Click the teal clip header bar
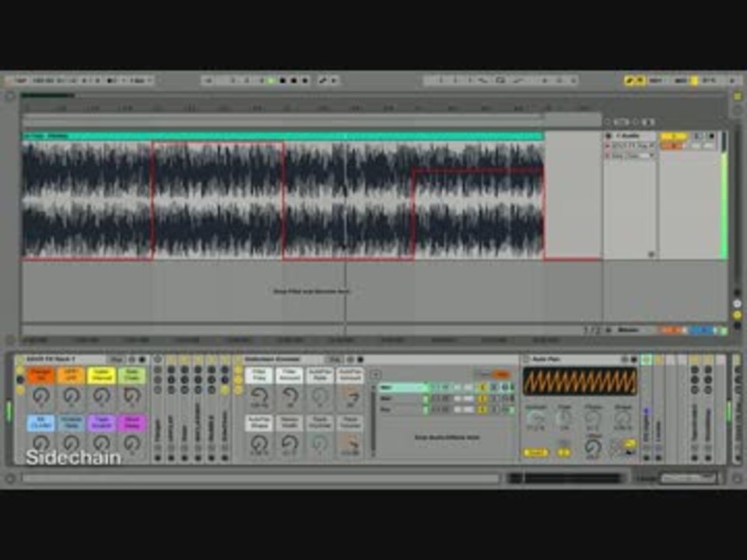The height and width of the screenshot is (560, 747). 283,136
